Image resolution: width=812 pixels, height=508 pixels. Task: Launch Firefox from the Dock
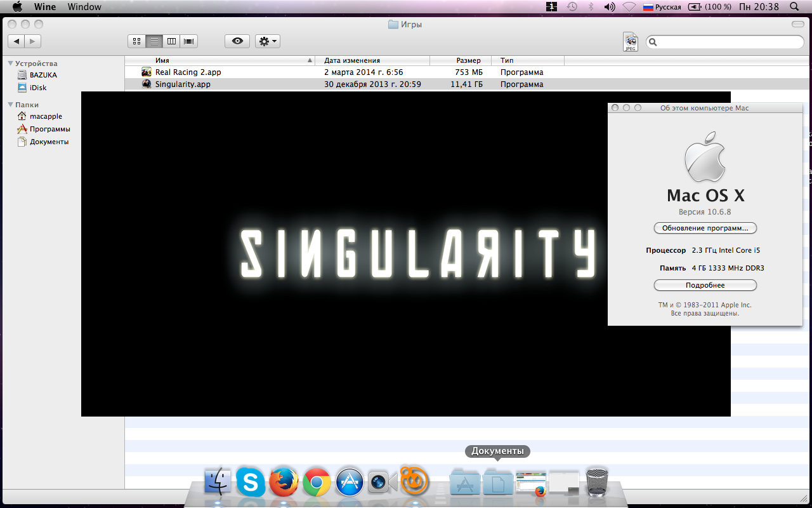point(284,482)
